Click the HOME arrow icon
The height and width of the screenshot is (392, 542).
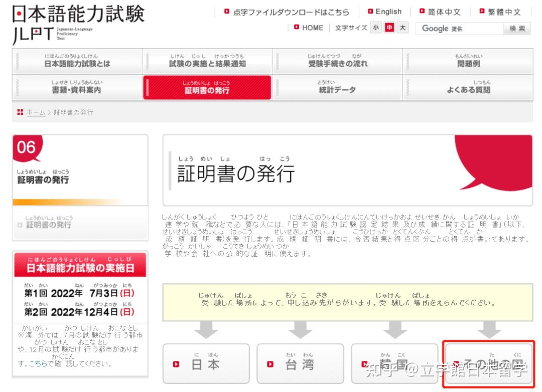[296, 28]
